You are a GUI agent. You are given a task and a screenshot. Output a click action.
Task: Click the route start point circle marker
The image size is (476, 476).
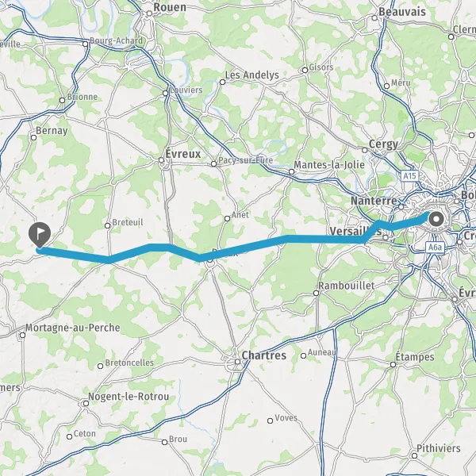click(x=436, y=219)
